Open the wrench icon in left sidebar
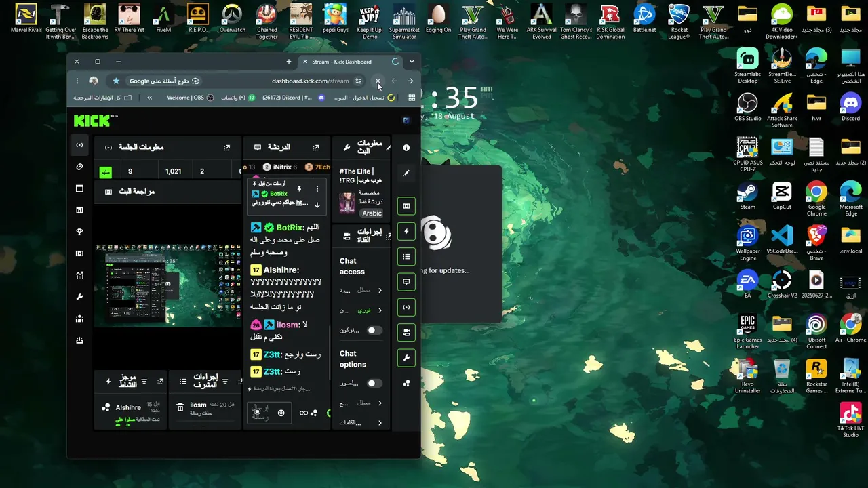Screen dimensions: 868x488 [x=79, y=297]
